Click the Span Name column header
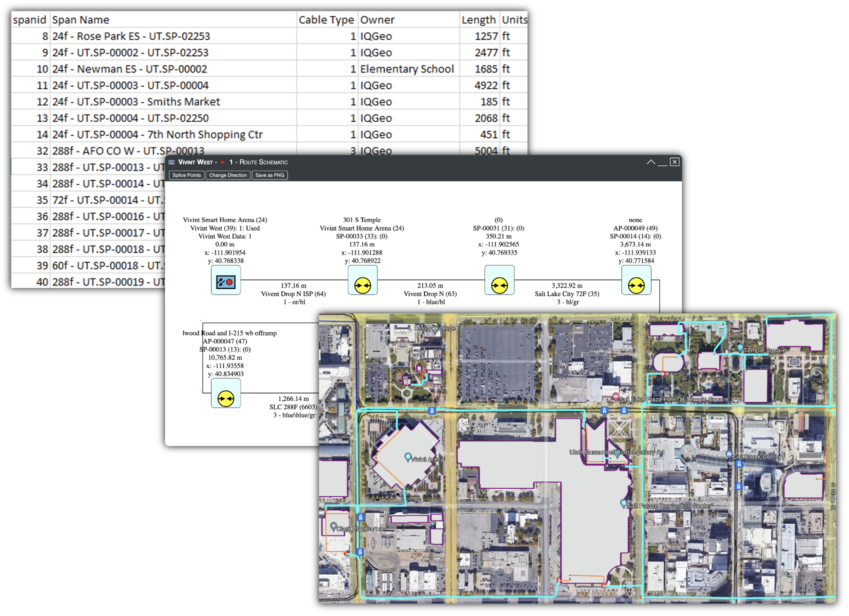The width and height of the screenshot is (849, 616). coord(173,19)
